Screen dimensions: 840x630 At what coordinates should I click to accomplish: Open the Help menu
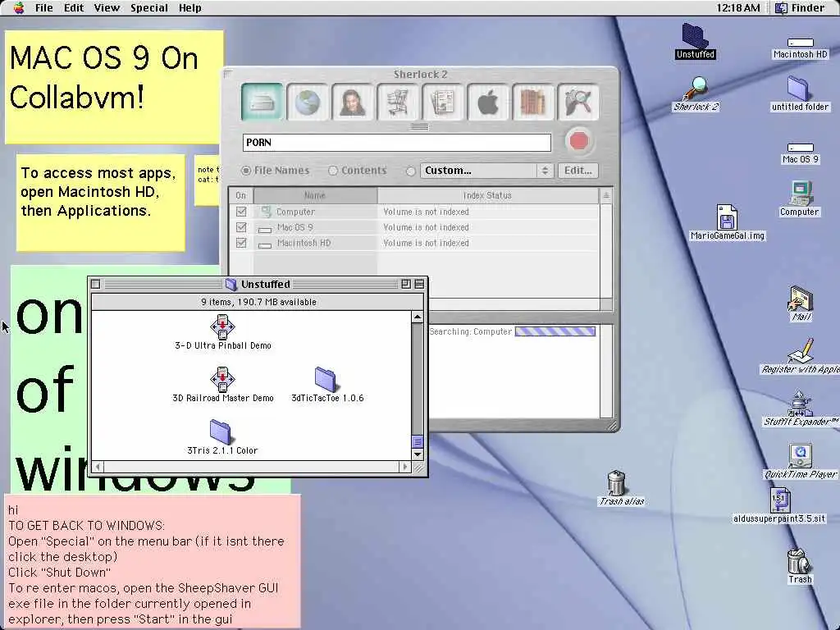189,8
